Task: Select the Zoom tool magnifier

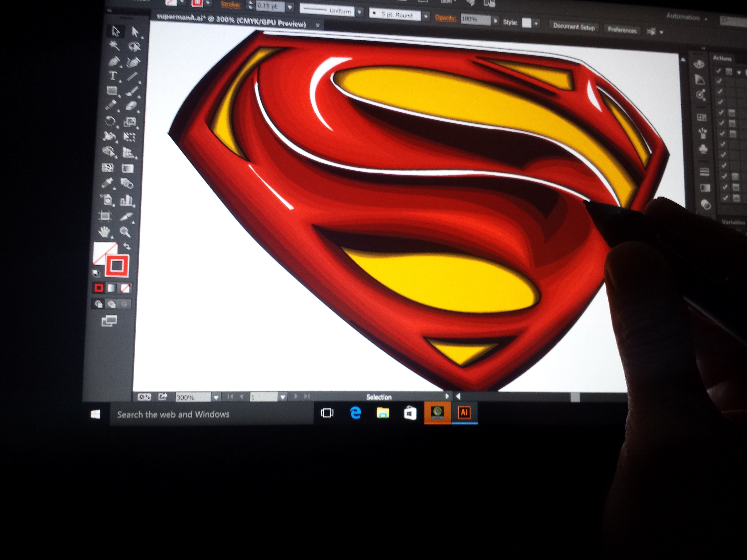Action: pos(125,232)
